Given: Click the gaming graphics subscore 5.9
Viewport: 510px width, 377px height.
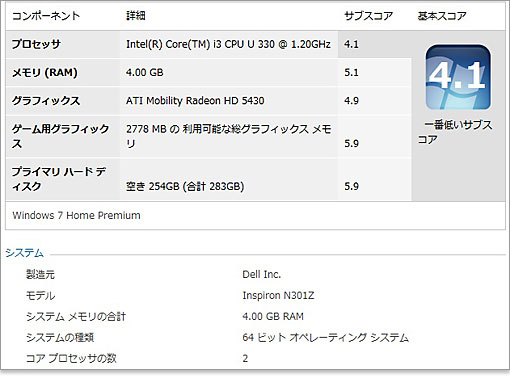Looking at the screenshot, I should coord(351,143).
